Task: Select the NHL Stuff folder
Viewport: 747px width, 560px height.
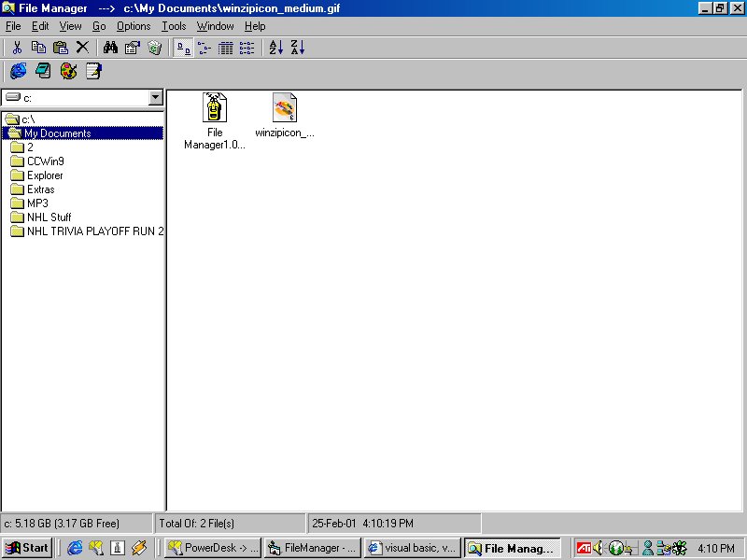Action: tap(49, 217)
